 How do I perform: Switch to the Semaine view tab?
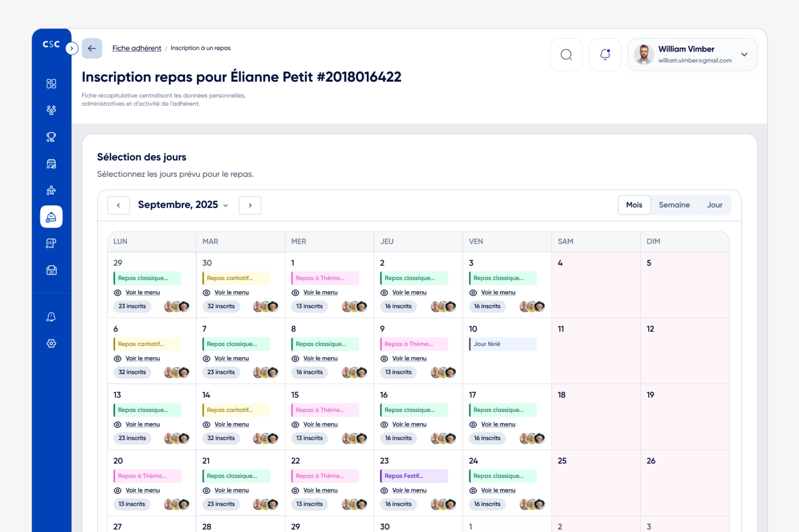[x=674, y=205]
